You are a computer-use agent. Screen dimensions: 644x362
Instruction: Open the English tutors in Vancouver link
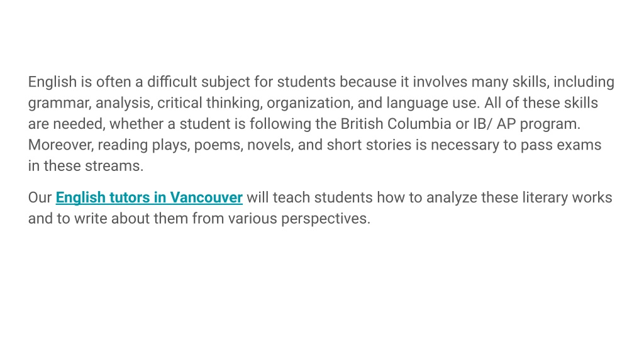149,198
